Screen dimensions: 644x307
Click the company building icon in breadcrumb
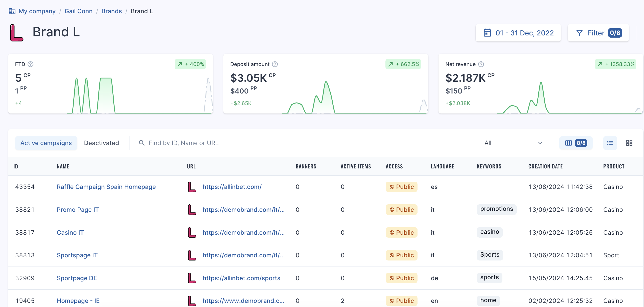(x=12, y=11)
